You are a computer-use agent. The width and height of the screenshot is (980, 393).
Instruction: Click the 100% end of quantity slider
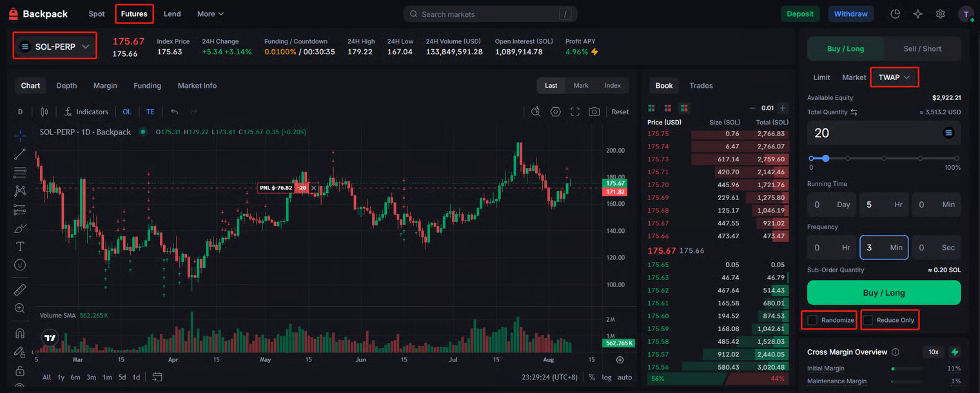(x=956, y=158)
